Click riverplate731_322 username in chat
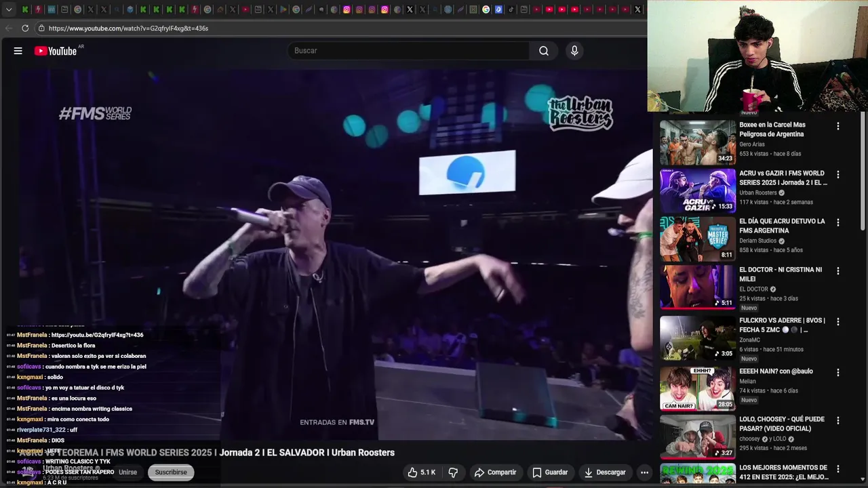Screen dimensions: 868x488 click(x=41, y=430)
